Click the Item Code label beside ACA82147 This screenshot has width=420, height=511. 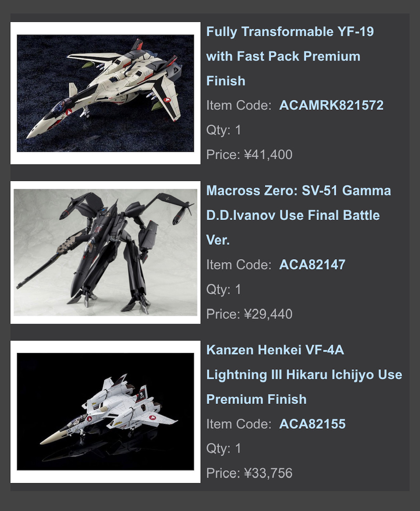(239, 265)
